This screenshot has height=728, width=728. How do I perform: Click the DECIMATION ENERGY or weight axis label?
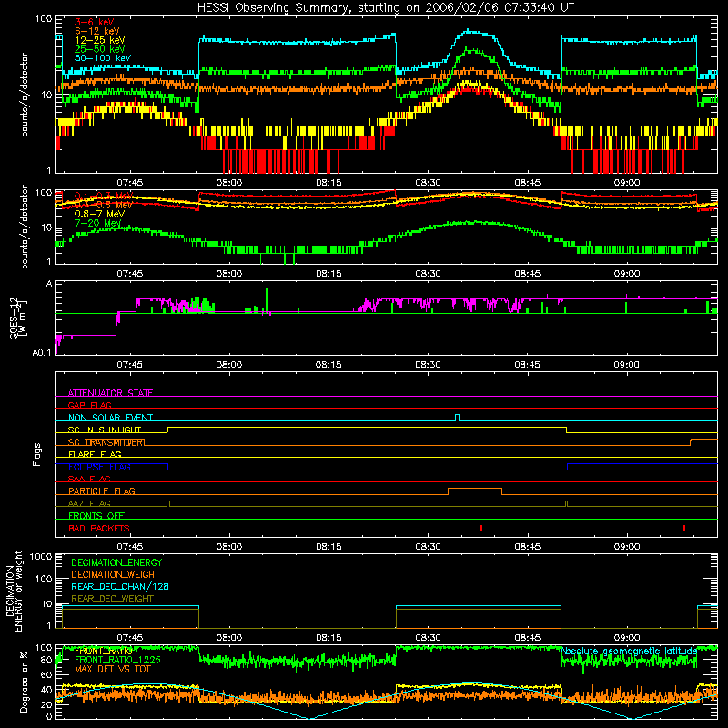tap(14, 591)
